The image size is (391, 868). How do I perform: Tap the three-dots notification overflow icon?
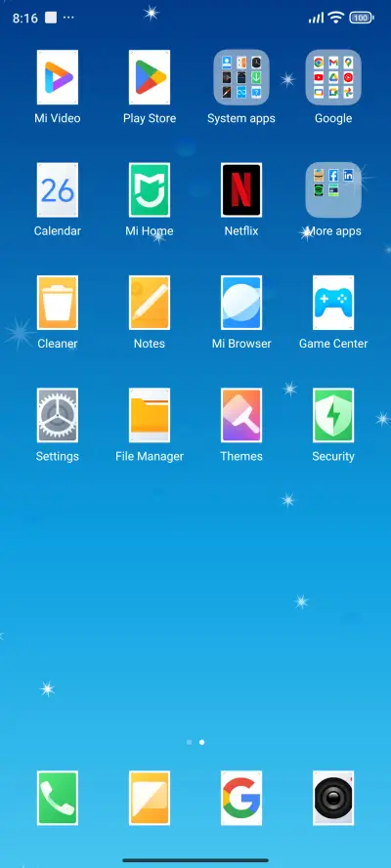click(68, 18)
